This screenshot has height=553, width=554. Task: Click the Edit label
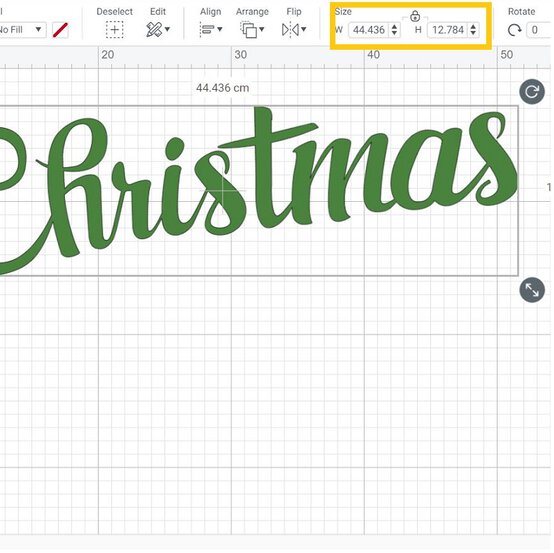158,12
